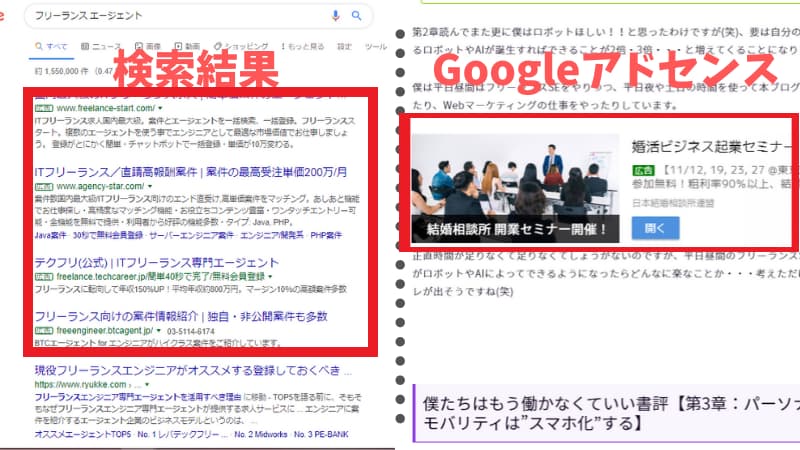The height and width of the screenshot is (450, 800).
Task: Expand dropdown arrow next to freelance.techcareer.jp URL
Action: pos(270,277)
